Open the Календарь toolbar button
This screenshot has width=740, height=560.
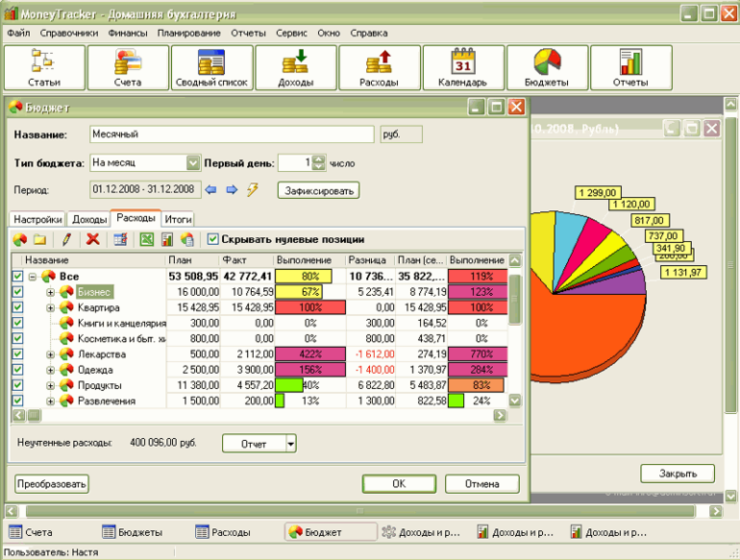(x=462, y=67)
